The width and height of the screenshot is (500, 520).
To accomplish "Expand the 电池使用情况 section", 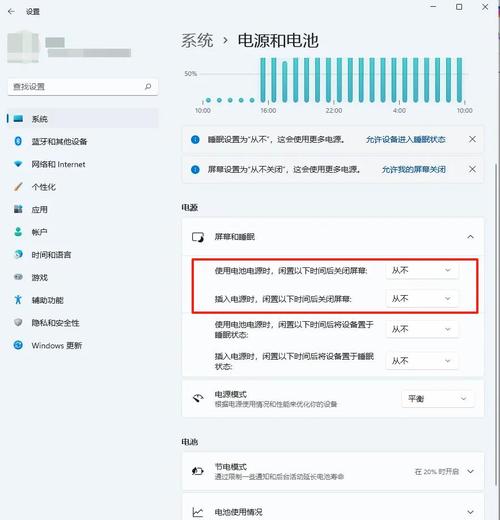I will [x=470, y=512].
